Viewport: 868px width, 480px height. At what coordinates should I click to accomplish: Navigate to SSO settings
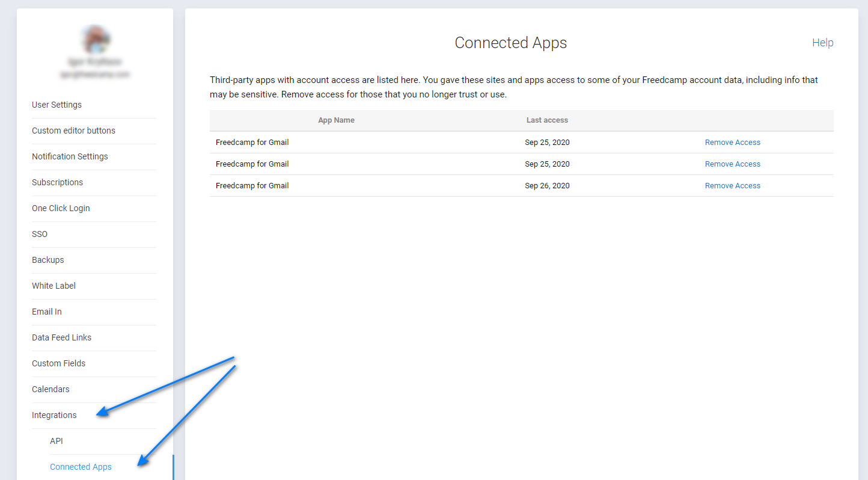40,234
